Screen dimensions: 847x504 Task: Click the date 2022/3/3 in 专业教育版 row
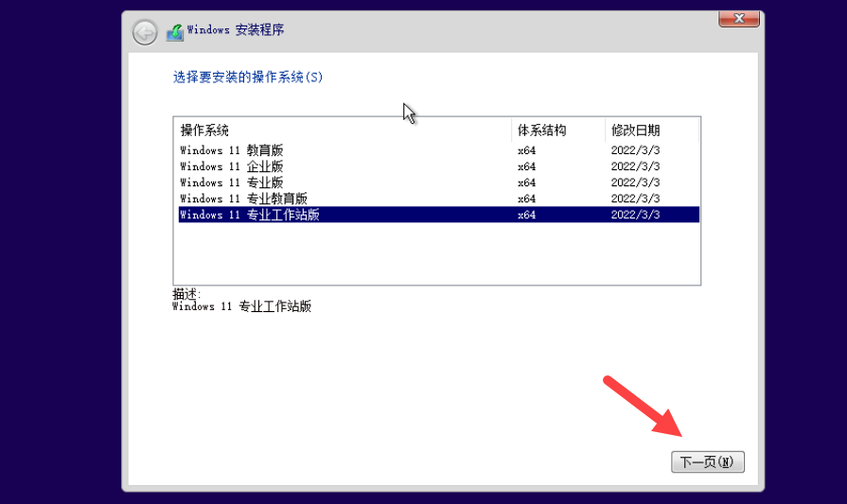point(635,199)
